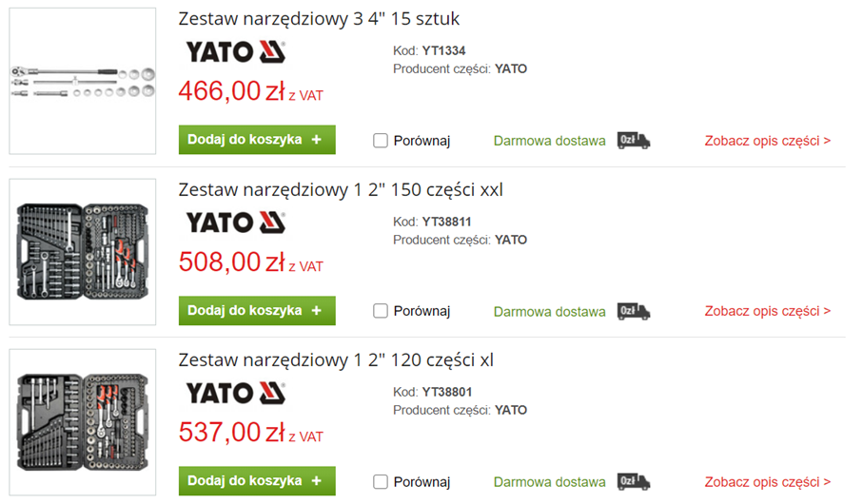
Task: Click the YATO logo on the 15 sztuk set
Action: [x=235, y=51]
